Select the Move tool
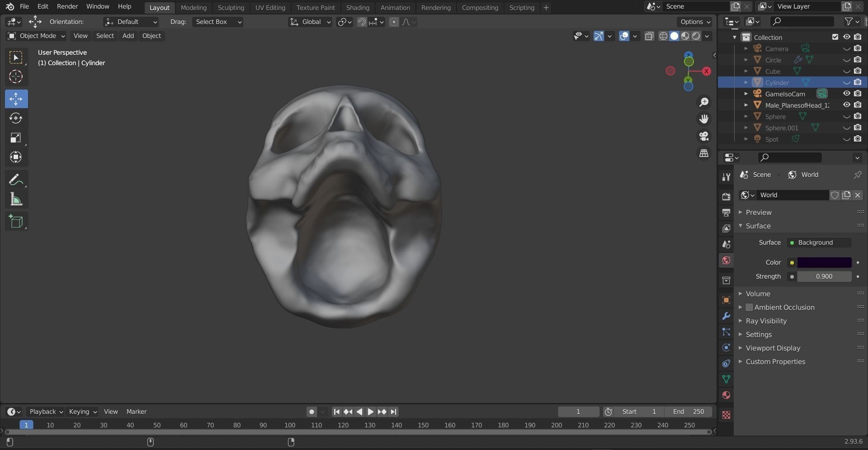 click(x=16, y=99)
